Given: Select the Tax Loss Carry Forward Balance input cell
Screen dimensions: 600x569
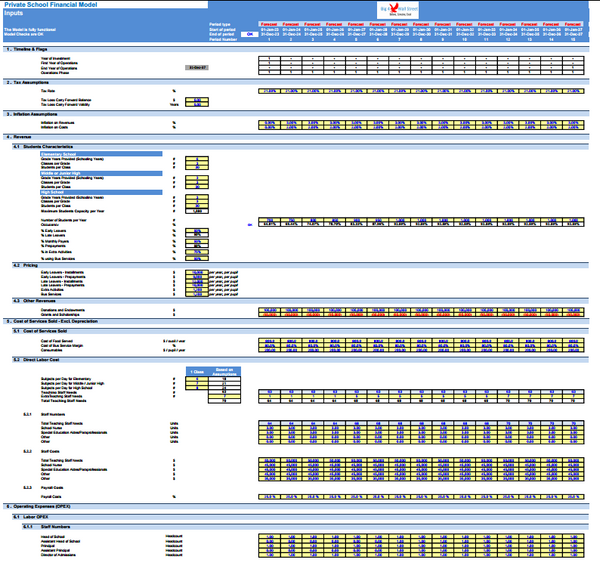Looking at the screenshot, I should tap(198, 100).
